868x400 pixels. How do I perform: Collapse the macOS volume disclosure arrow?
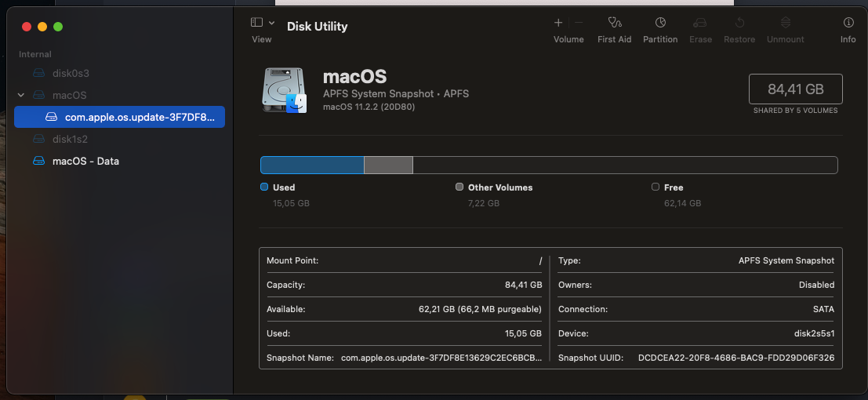(x=21, y=95)
